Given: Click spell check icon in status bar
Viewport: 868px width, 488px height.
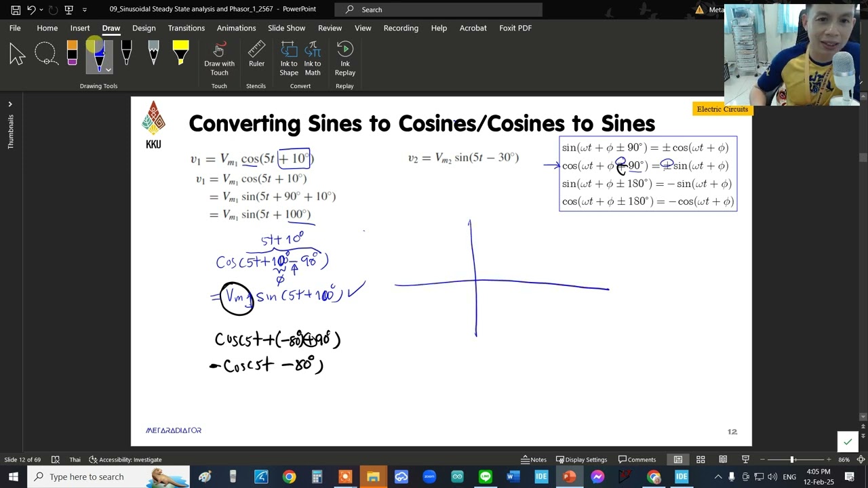Looking at the screenshot, I should [55, 460].
